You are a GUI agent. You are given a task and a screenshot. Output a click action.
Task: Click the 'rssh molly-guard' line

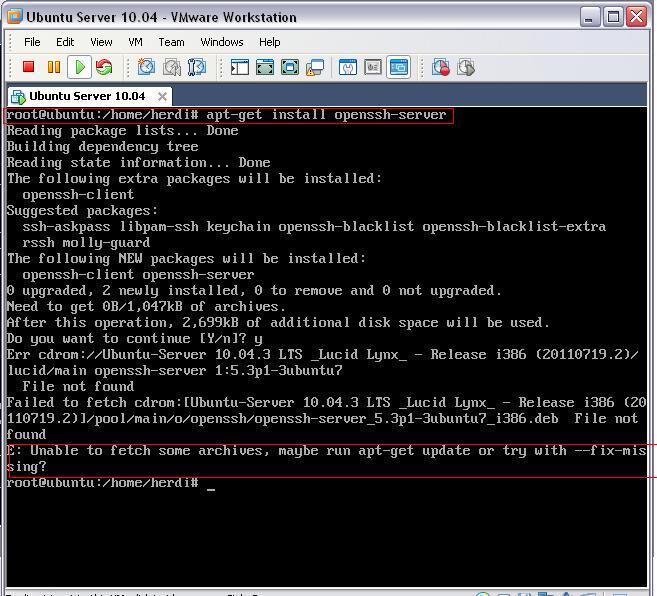(86, 243)
